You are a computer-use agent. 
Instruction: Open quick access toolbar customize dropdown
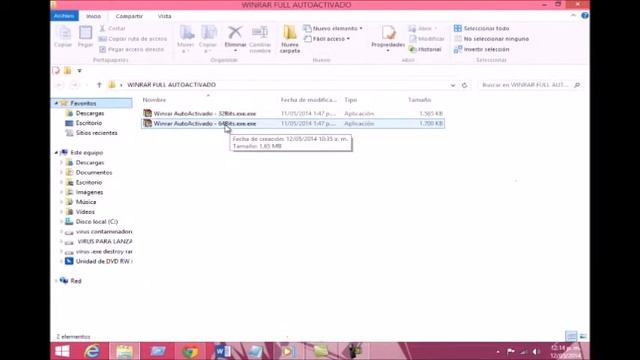pos(80,71)
